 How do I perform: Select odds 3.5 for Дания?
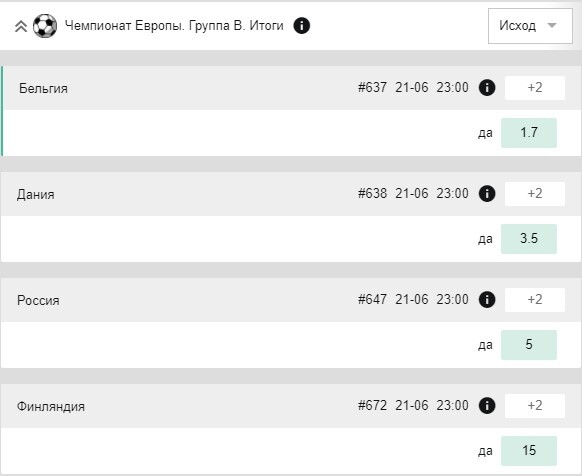click(529, 239)
